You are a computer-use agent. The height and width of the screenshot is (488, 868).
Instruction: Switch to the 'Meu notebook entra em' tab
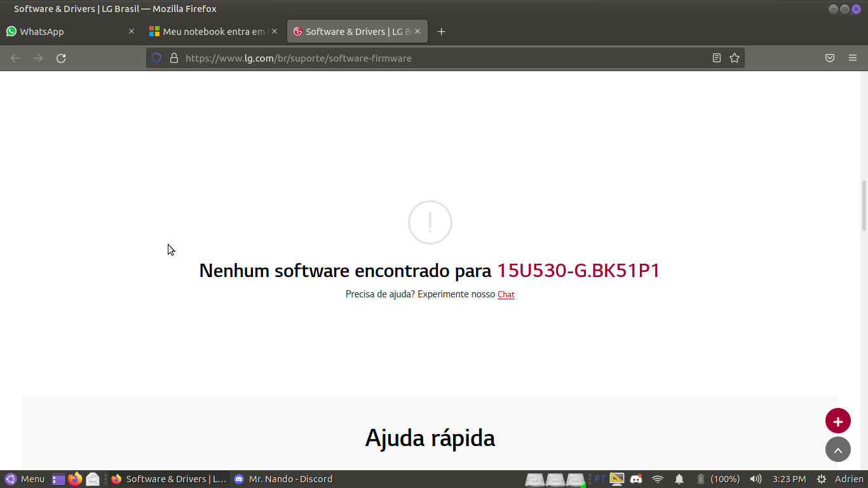pyautogui.click(x=213, y=31)
